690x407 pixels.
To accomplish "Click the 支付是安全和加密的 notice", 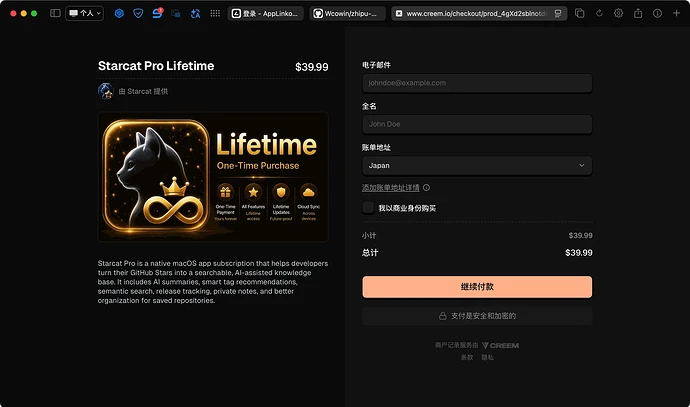I will (477, 316).
